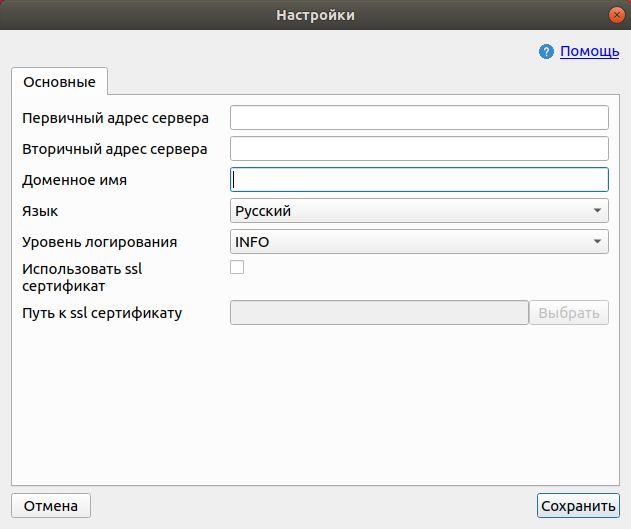Close the Настройки window with the red button
The width and height of the screenshot is (631, 529).
[617, 15]
